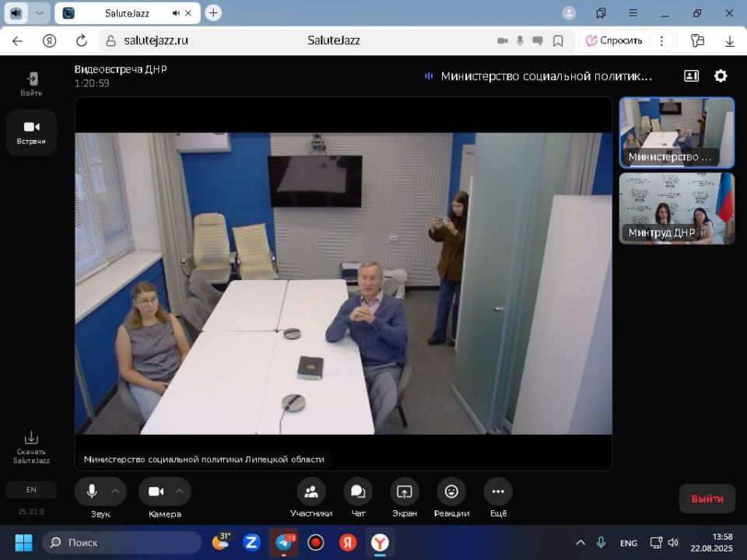Image resolution: width=747 pixels, height=560 pixels.
Task: Change layout via the view mode icon
Action: 691,75
